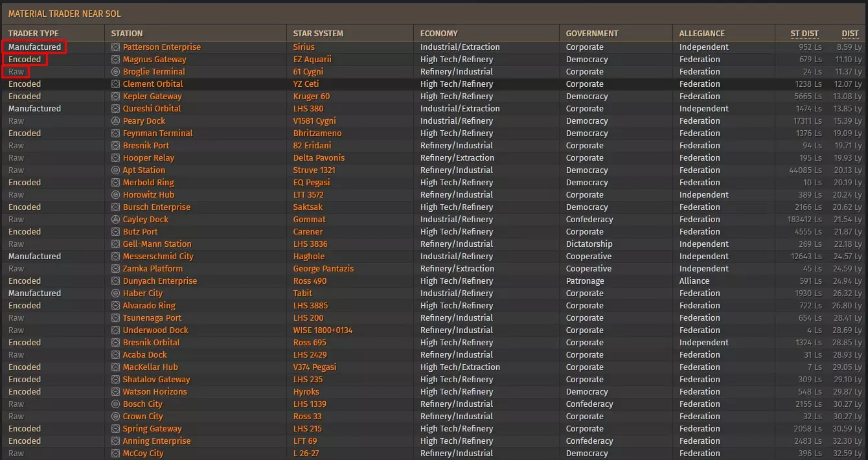Open the Watson Horizons station link
This screenshot has width=868, height=460.
155,392
